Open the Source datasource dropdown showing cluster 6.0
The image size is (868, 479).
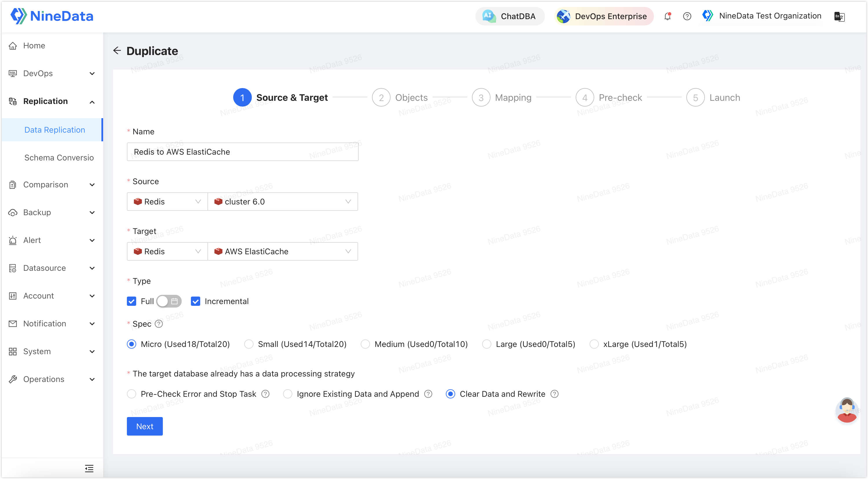click(283, 202)
